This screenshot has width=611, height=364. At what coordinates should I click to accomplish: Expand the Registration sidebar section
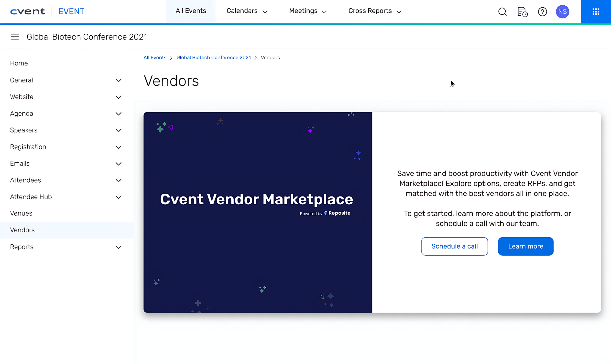pos(118,147)
